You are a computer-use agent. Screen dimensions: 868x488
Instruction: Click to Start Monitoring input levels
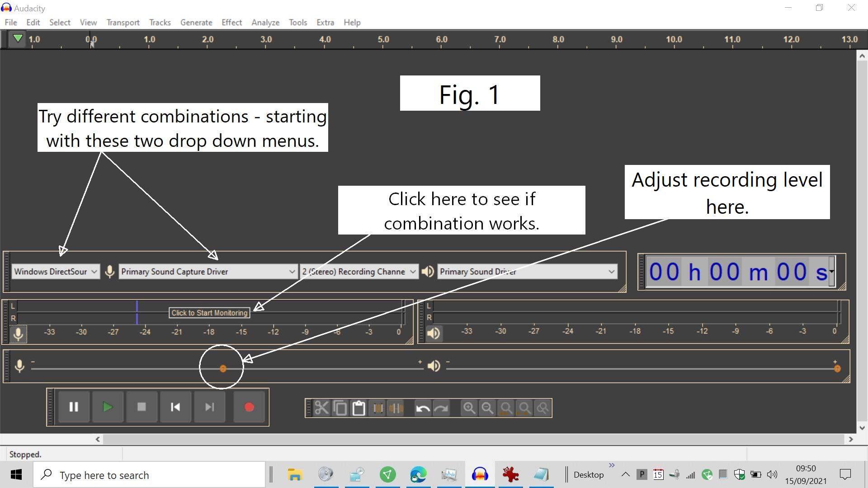[209, 312]
